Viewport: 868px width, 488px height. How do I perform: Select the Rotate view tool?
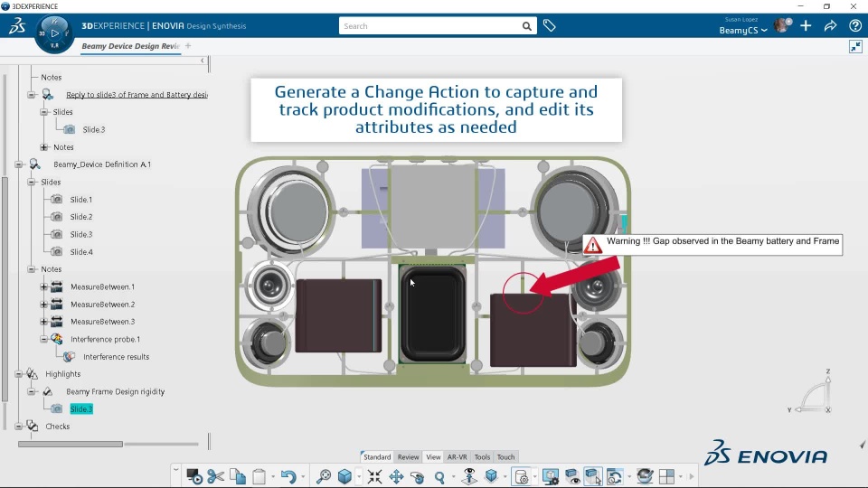[x=418, y=476]
